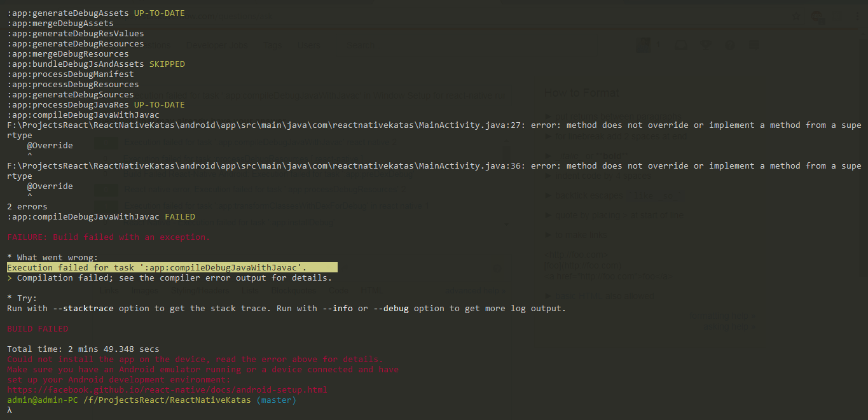Click 'FAILURE: Build failed with an exception.'
The image size is (868, 420).
pos(109,237)
